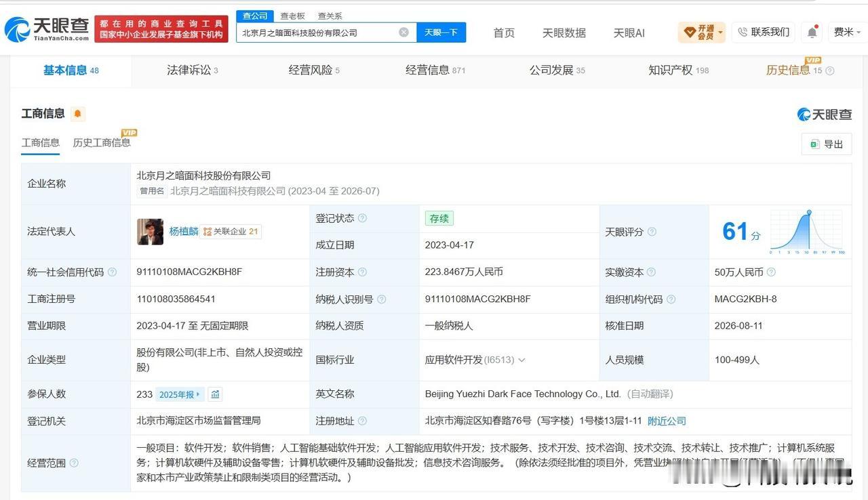The image size is (868, 500).
Task: Click the help icon after 历史信息 tab
Action: tap(830, 70)
